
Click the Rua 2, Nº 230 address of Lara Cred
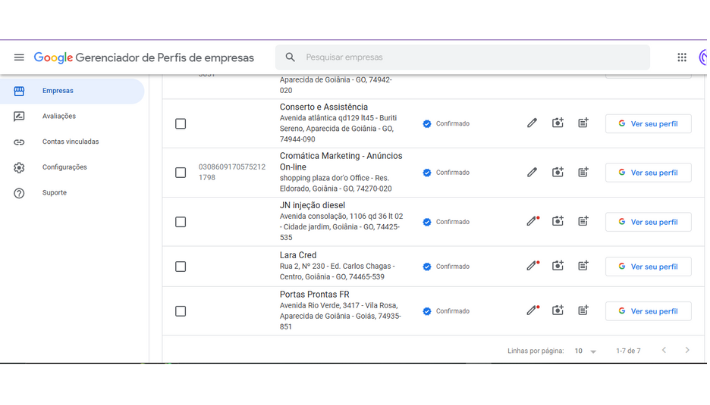(x=337, y=271)
